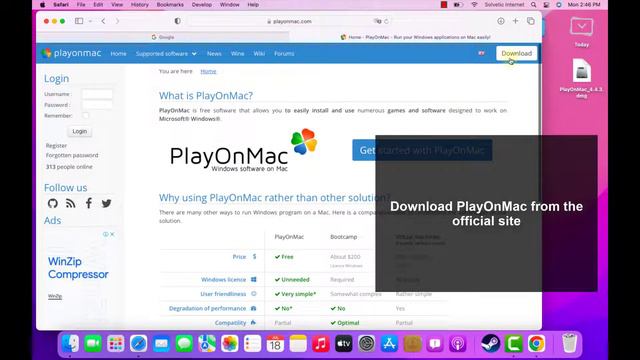Image resolution: width=640 pixels, height=360 pixels.
Task: Click the Download button in the site header
Action: [x=516, y=53]
